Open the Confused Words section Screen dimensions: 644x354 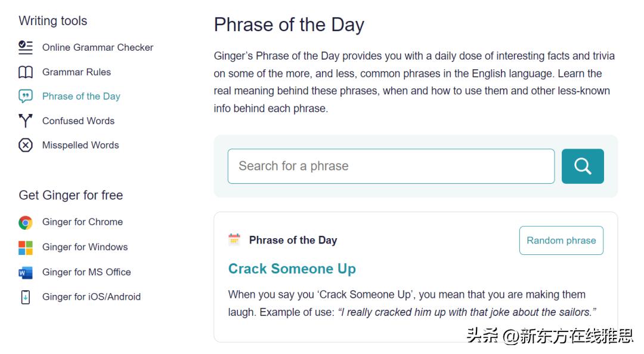point(78,121)
